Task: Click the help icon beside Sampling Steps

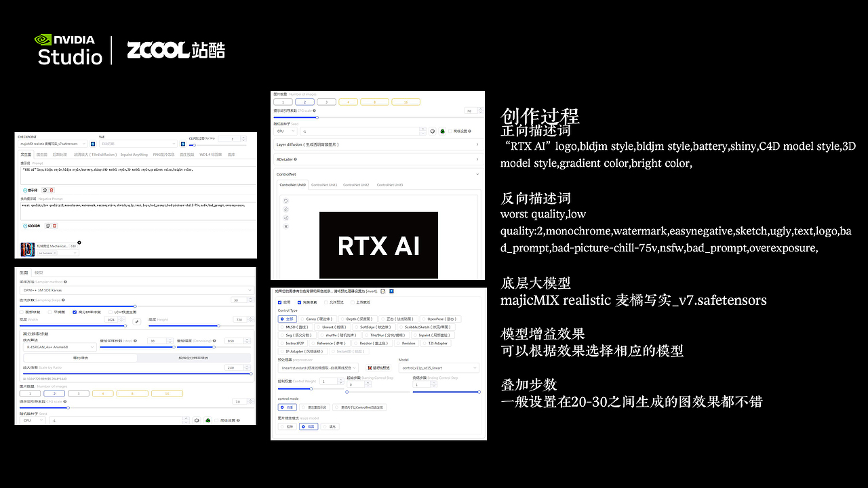Action: click(x=63, y=300)
